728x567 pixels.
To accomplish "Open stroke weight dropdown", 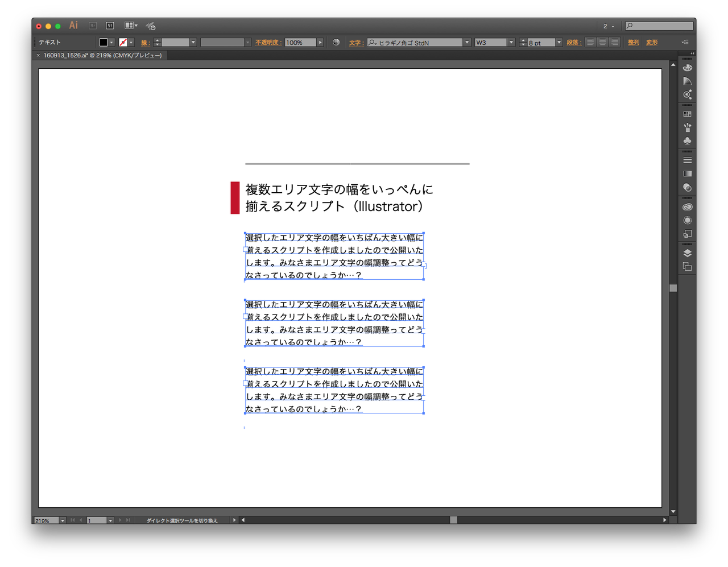I will (x=193, y=43).
